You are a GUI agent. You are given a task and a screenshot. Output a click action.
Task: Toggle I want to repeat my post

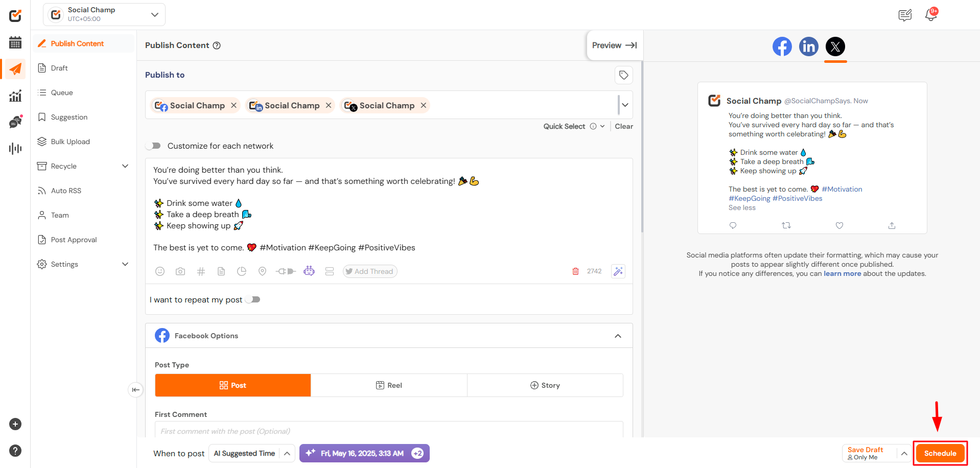point(253,299)
